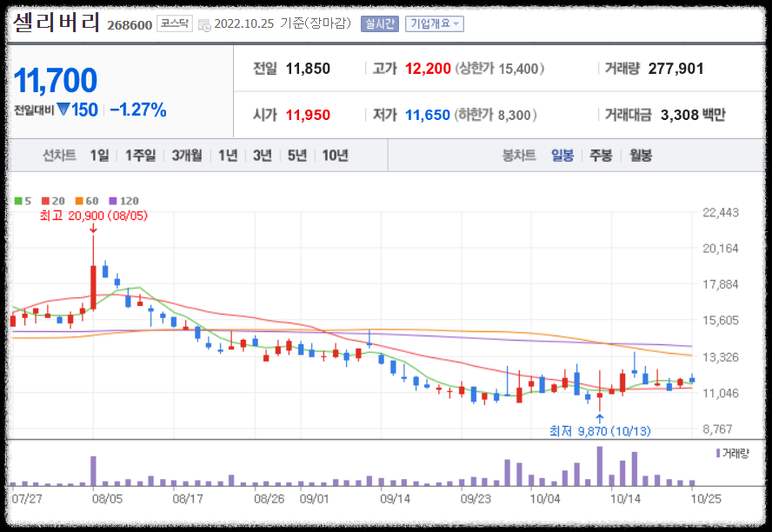Click the purple 120-day moving average legend
Screen dimensions: 772x532
[123, 201]
